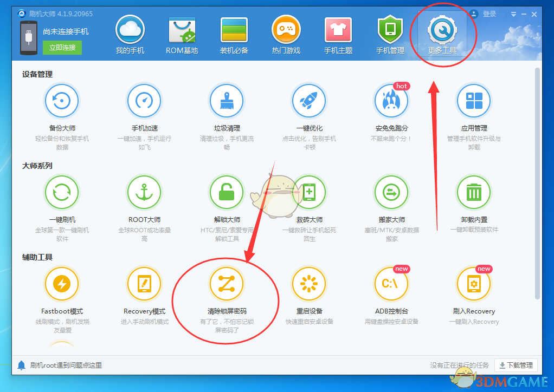
Task: Click 一键卸载预装软件 description text
Action: tap(474, 230)
